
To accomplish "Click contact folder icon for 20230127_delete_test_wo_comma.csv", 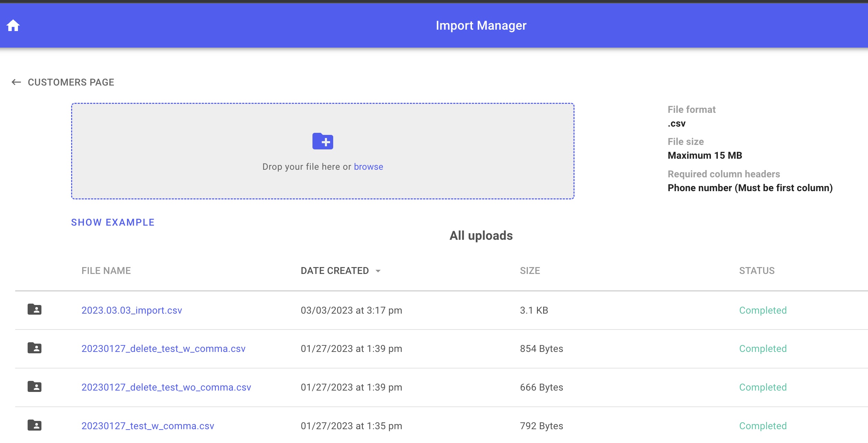I will coord(35,387).
